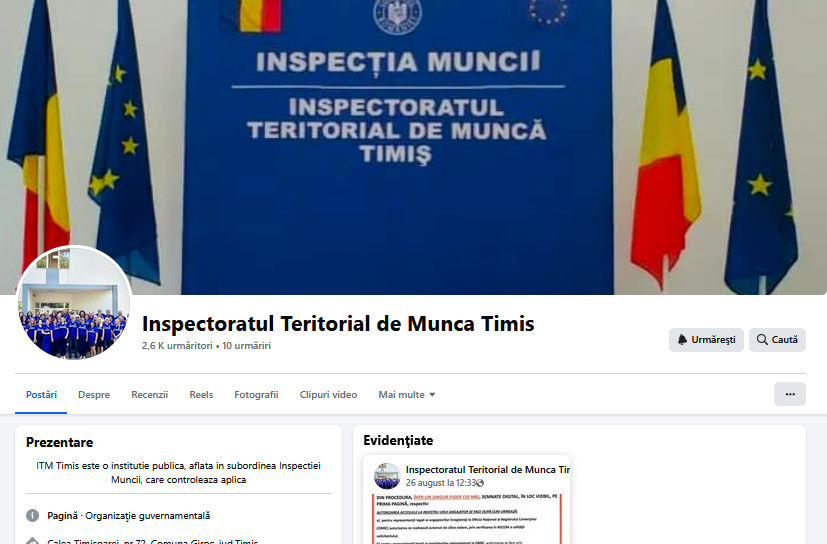Expand the Mai multe dropdown
The image size is (827, 544).
tap(407, 395)
